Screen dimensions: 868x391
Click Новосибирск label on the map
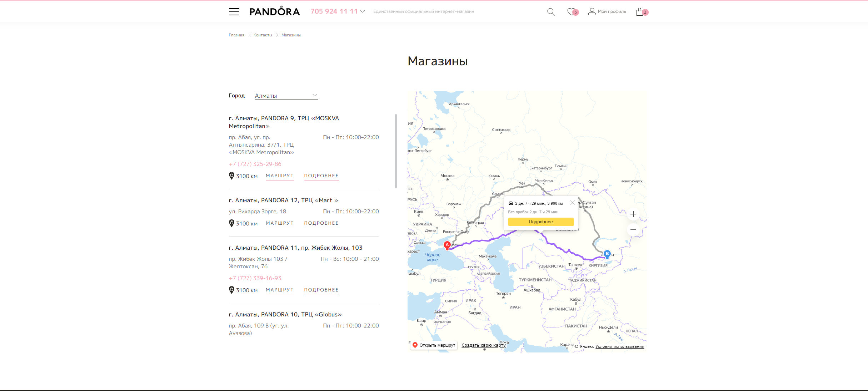coord(632,181)
